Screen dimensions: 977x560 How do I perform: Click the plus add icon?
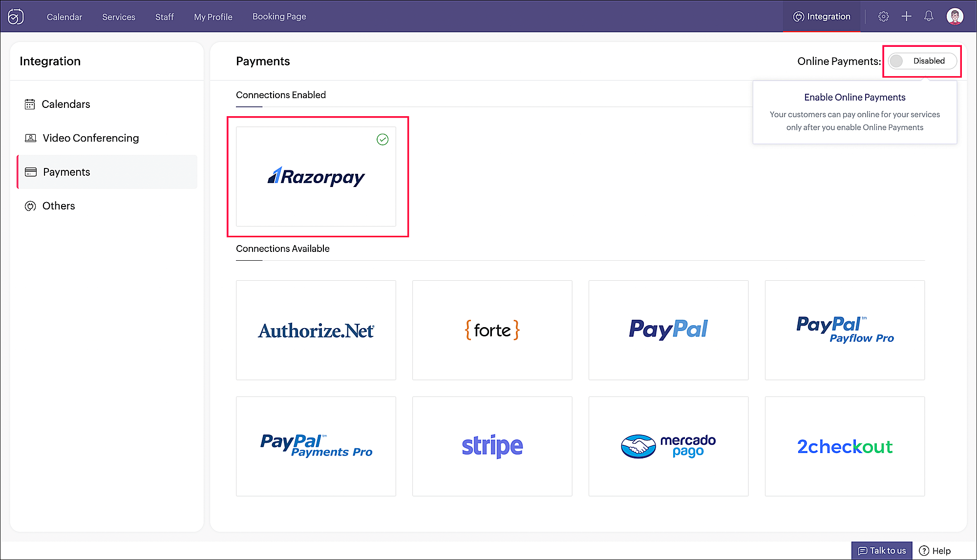(x=906, y=17)
